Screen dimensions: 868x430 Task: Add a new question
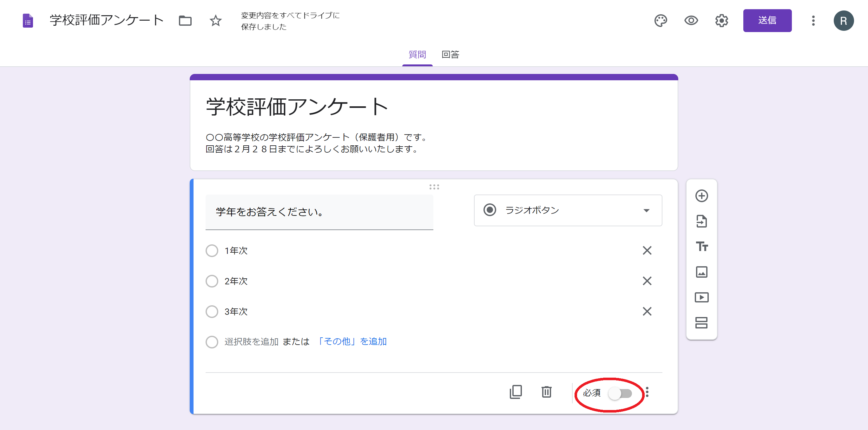tap(701, 196)
